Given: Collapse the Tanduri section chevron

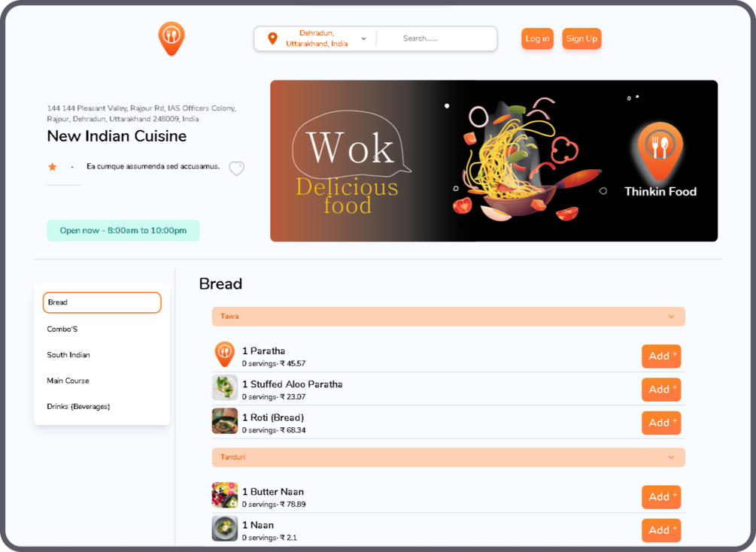Looking at the screenshot, I should click(x=671, y=457).
